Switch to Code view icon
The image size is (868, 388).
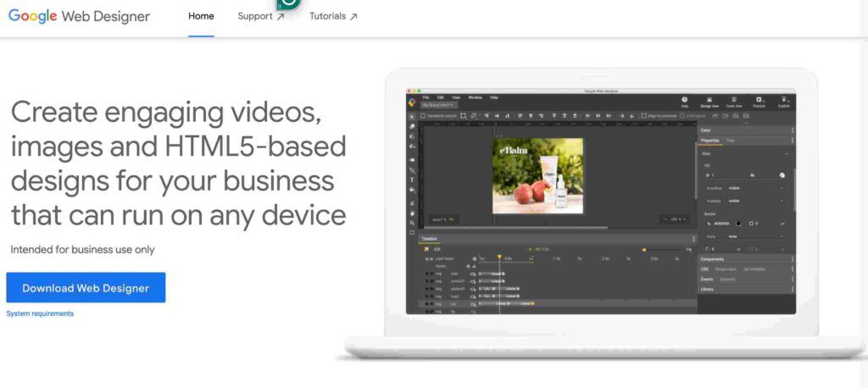(733, 100)
